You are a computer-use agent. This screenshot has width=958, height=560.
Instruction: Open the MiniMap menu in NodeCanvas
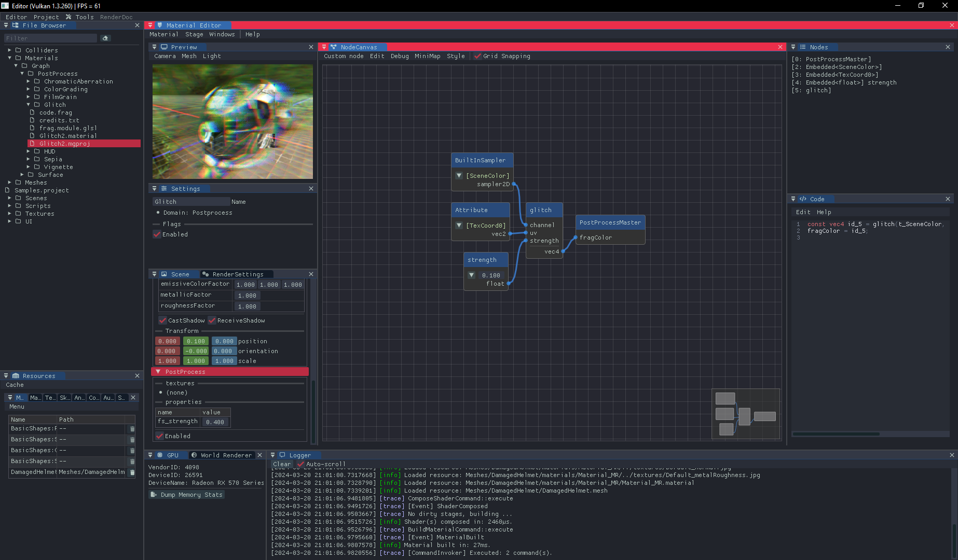427,57
